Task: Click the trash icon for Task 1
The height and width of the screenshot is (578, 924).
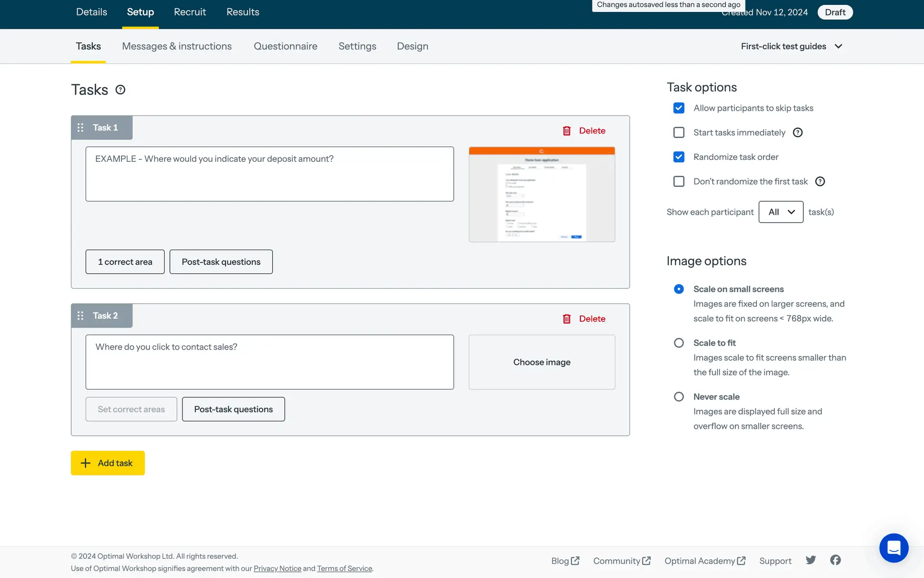Action: click(x=567, y=131)
